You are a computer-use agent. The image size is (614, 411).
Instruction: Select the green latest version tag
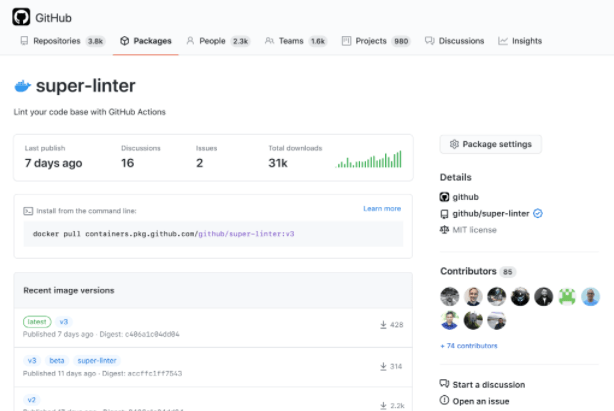point(36,322)
